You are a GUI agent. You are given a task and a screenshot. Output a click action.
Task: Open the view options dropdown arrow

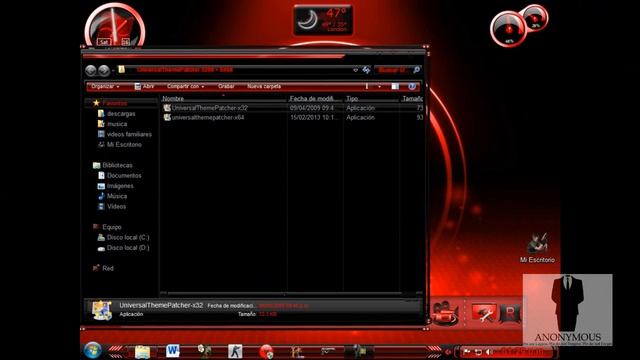(379, 87)
